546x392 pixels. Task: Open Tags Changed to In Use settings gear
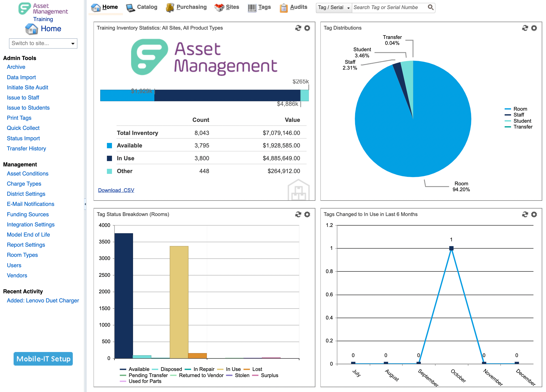click(x=534, y=214)
